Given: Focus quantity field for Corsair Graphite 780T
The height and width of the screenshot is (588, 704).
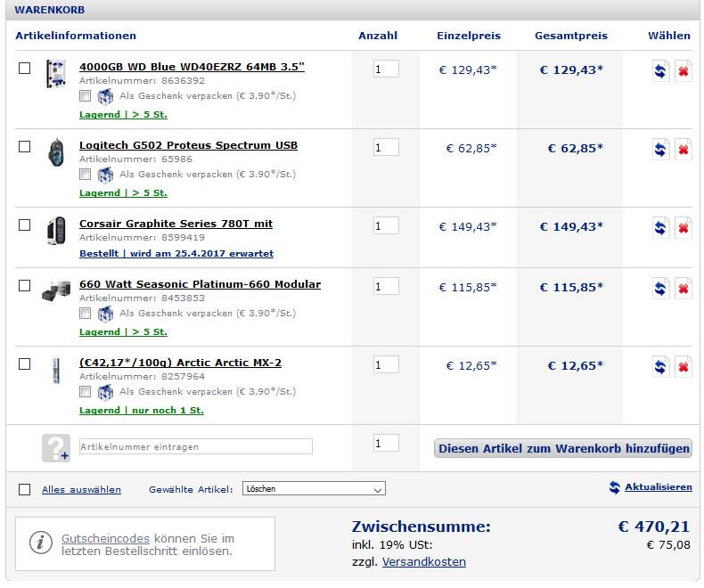Looking at the screenshot, I should [x=386, y=225].
